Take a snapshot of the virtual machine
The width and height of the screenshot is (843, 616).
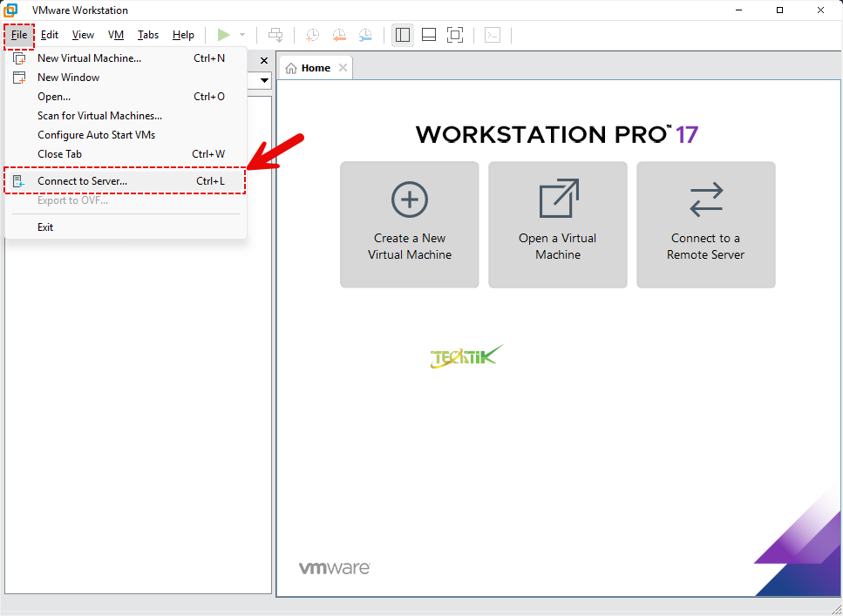(312, 35)
